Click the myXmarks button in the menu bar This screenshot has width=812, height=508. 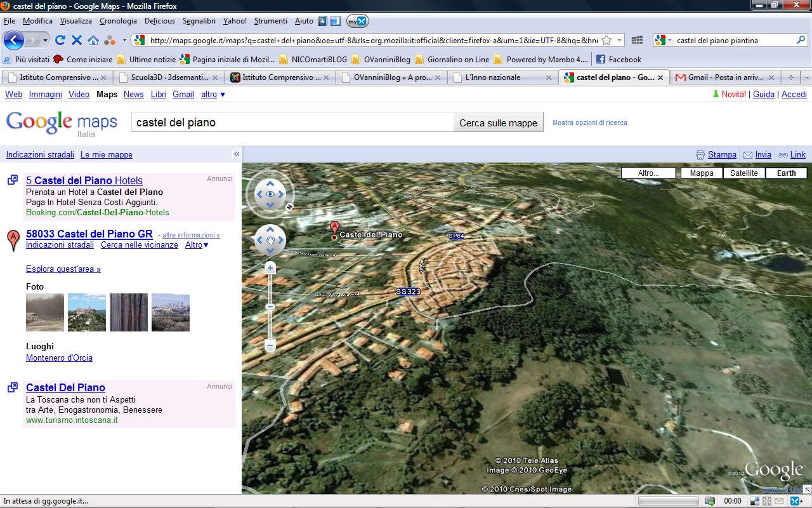[357, 21]
